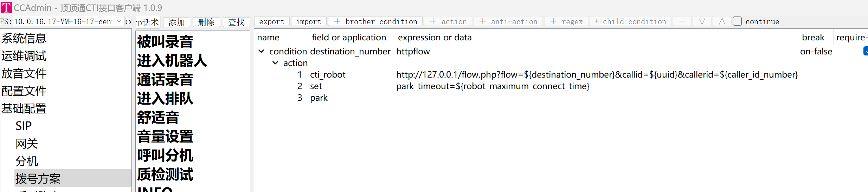Open the FS server dropdown
Image resolution: width=868 pixels, height=192 pixels.
tap(69, 21)
